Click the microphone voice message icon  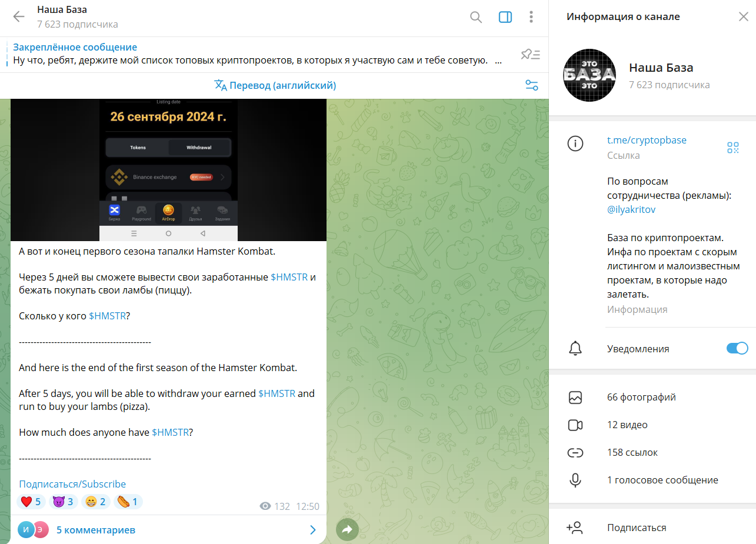pos(575,480)
